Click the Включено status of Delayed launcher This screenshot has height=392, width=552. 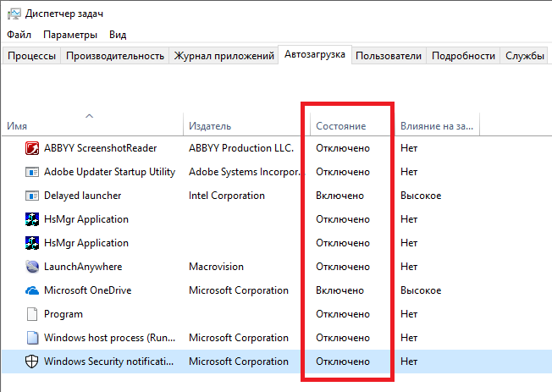[339, 196]
